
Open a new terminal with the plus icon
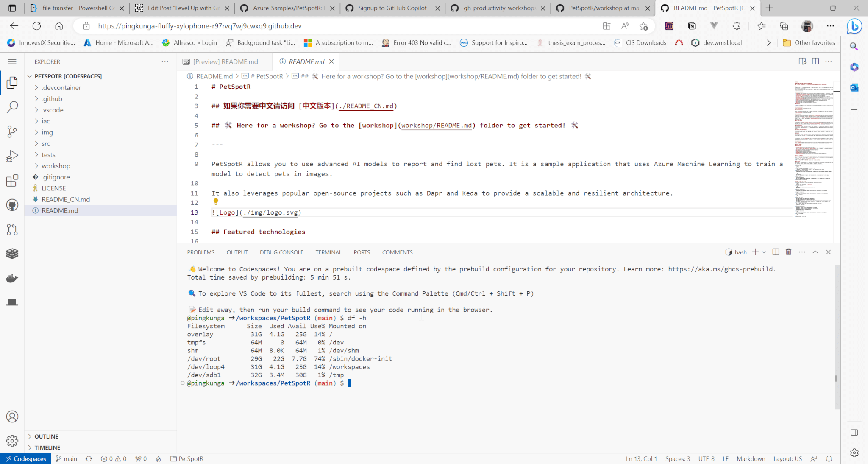pos(756,252)
